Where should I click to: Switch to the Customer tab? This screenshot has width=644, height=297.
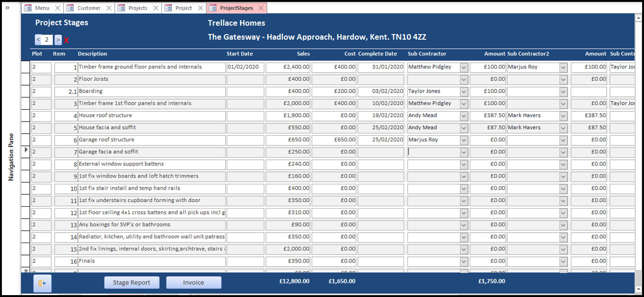tap(89, 8)
